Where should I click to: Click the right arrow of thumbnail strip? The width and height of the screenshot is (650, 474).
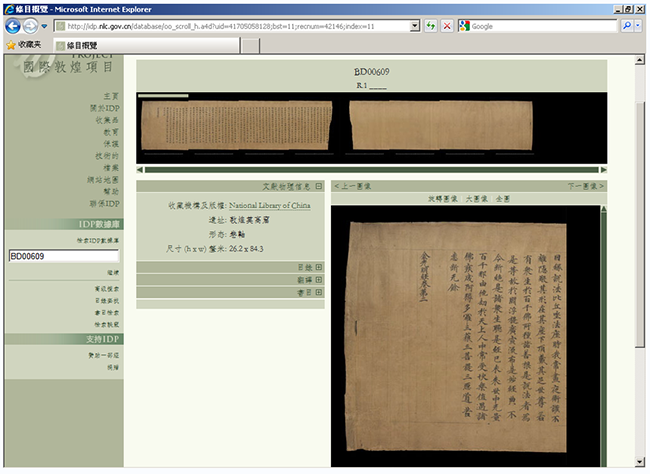click(604, 170)
